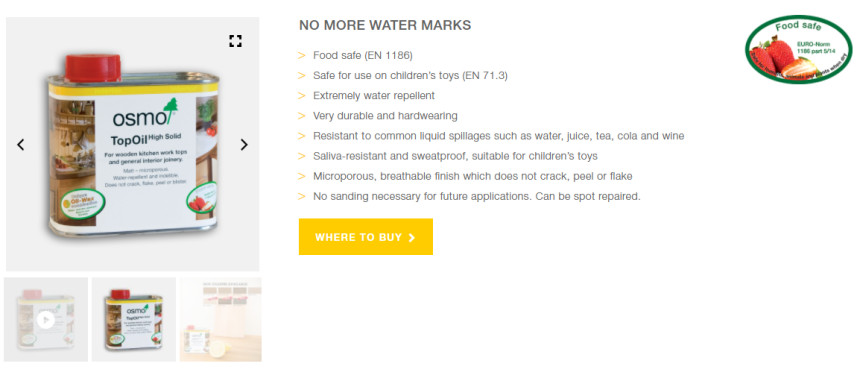Screen dimensions: 860x384
Task: Click the Food safe (EN 1186) bullet
Action: coord(363,55)
